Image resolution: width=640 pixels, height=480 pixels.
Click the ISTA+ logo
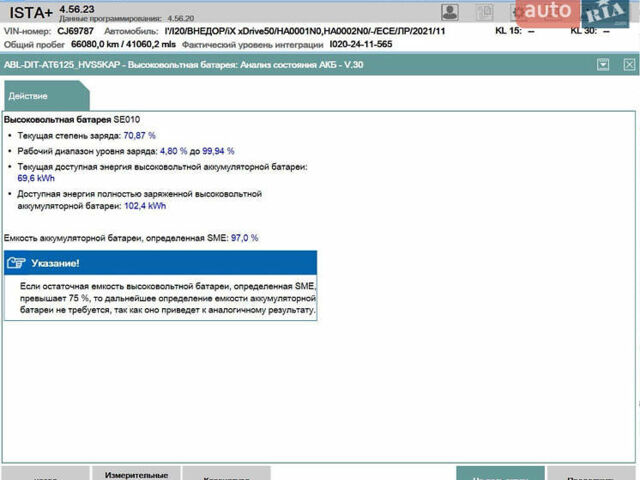30,12
